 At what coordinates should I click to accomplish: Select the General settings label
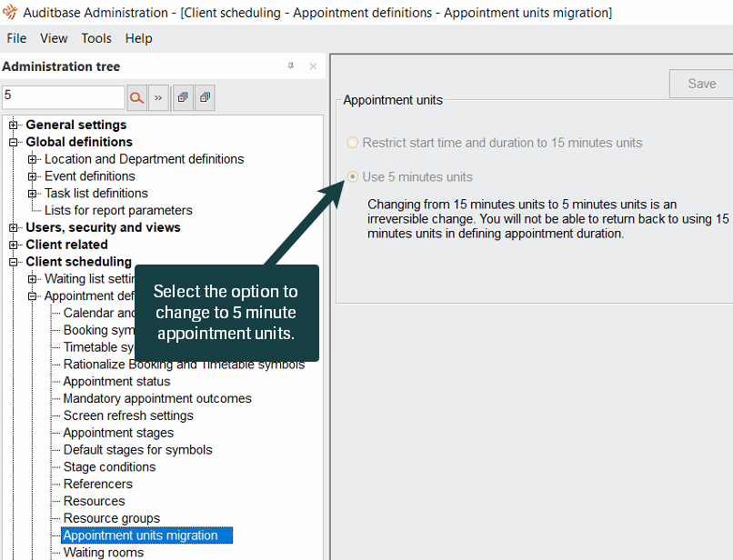[76, 125]
